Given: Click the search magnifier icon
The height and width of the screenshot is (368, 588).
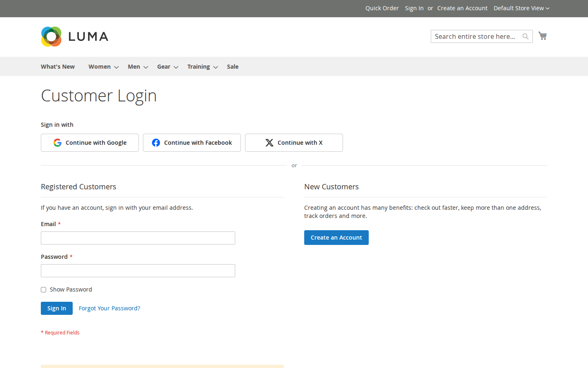Looking at the screenshot, I should pyautogui.click(x=526, y=36).
